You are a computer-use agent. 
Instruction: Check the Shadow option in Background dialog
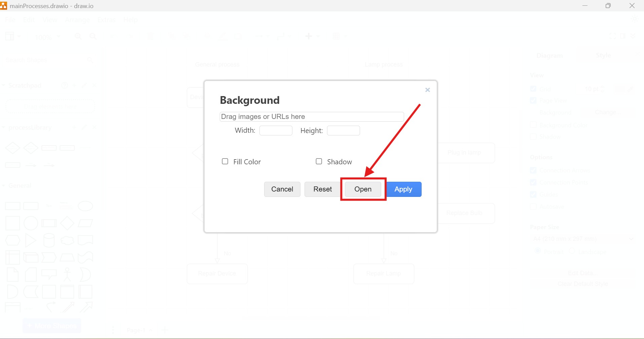point(319,162)
